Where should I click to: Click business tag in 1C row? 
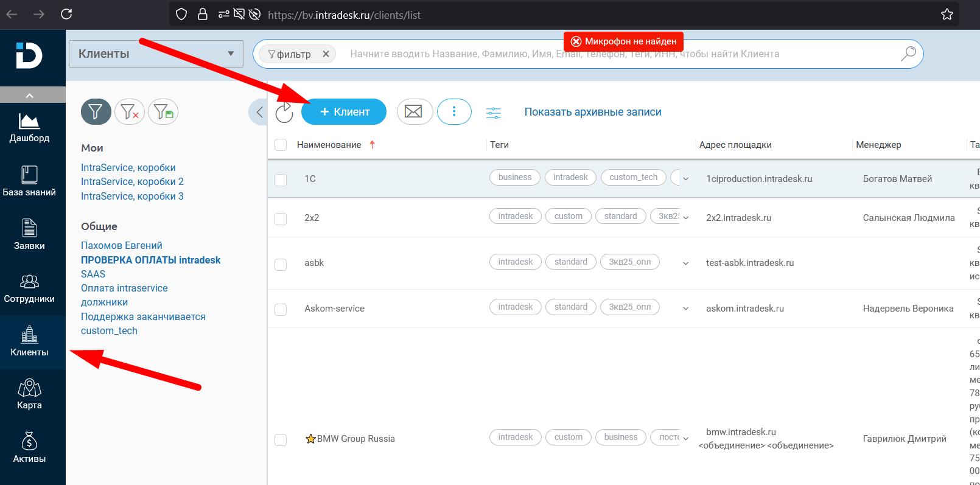(515, 177)
